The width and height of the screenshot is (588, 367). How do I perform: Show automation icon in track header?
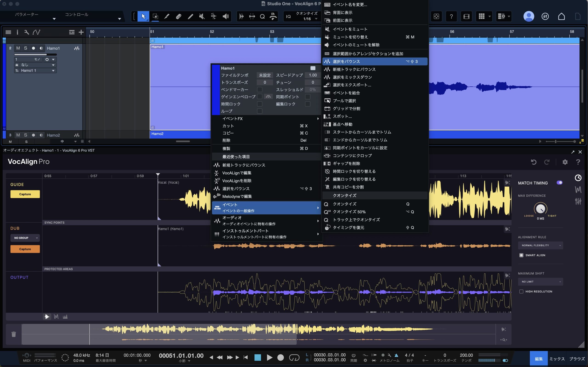pyautogui.click(x=36, y=32)
